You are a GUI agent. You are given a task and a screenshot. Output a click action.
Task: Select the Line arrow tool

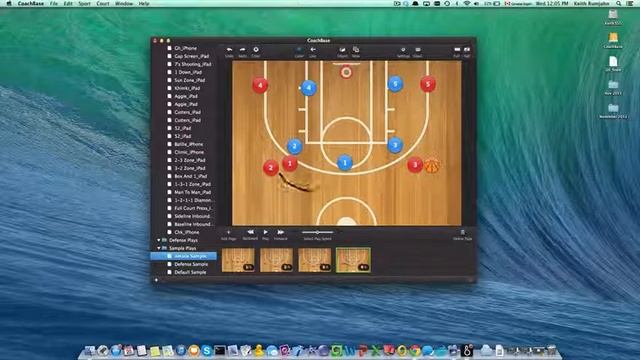pyautogui.click(x=313, y=50)
